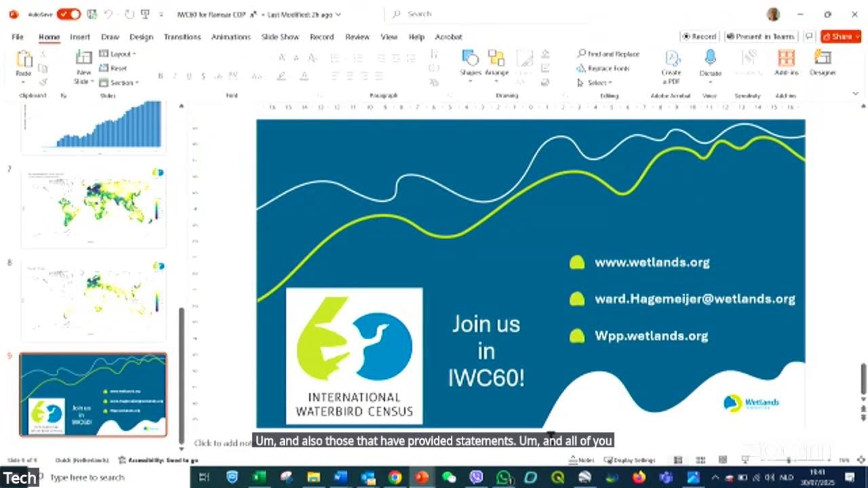The image size is (868, 488).
Task: Open Display Settings in status bar
Action: (630, 460)
